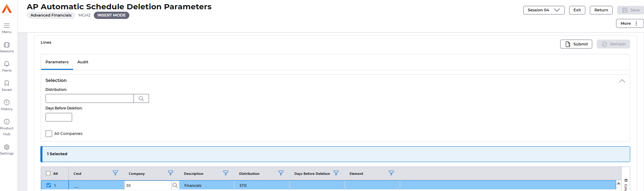Click the Return button
644x191 pixels.
[601, 10]
